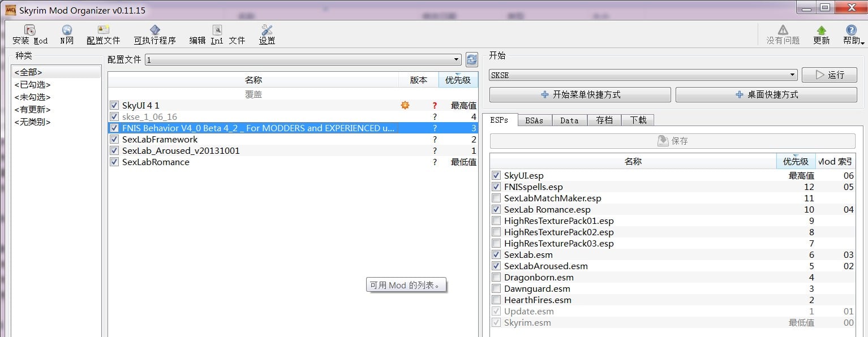Viewport: 868px width, 337px height.
Task: Click the Run (运行) button
Action: [829, 75]
